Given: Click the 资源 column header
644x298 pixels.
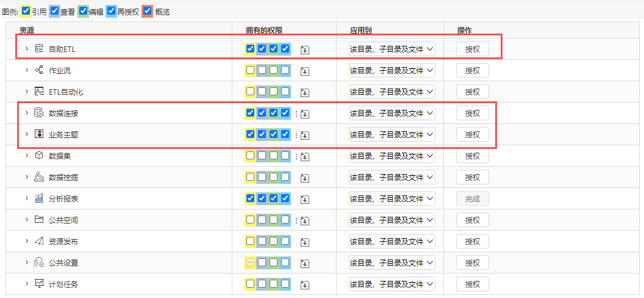Looking at the screenshot, I should tap(27, 30).
